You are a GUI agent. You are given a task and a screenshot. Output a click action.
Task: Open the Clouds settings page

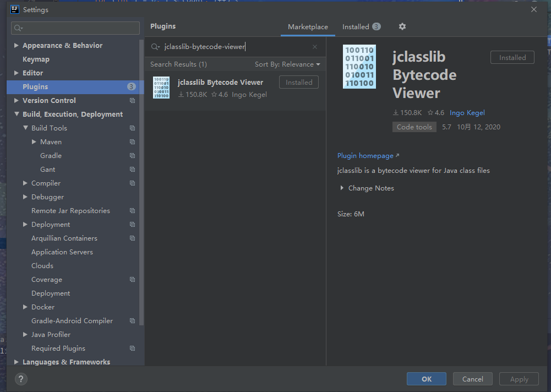(42, 266)
